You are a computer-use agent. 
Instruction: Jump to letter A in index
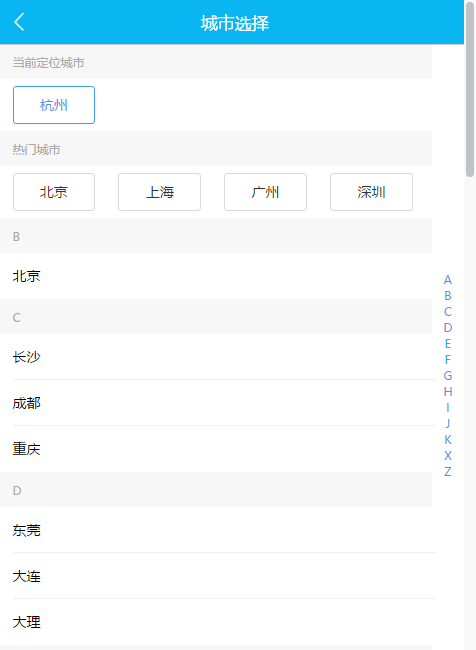pyautogui.click(x=447, y=280)
